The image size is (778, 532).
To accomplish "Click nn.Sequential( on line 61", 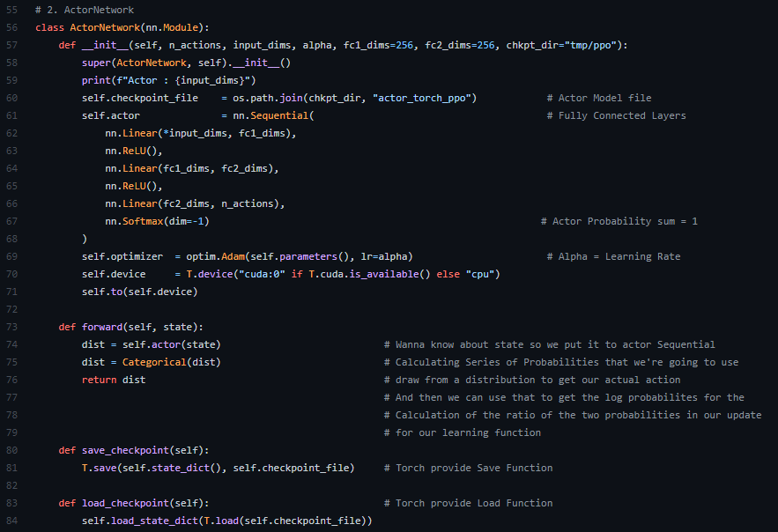I will (273, 115).
